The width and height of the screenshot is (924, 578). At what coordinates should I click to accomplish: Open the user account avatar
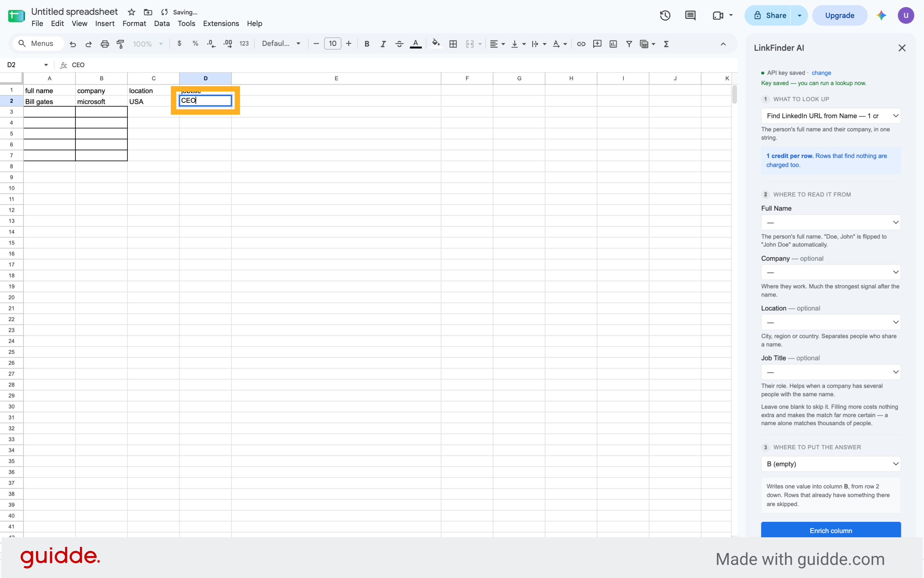[x=906, y=16]
